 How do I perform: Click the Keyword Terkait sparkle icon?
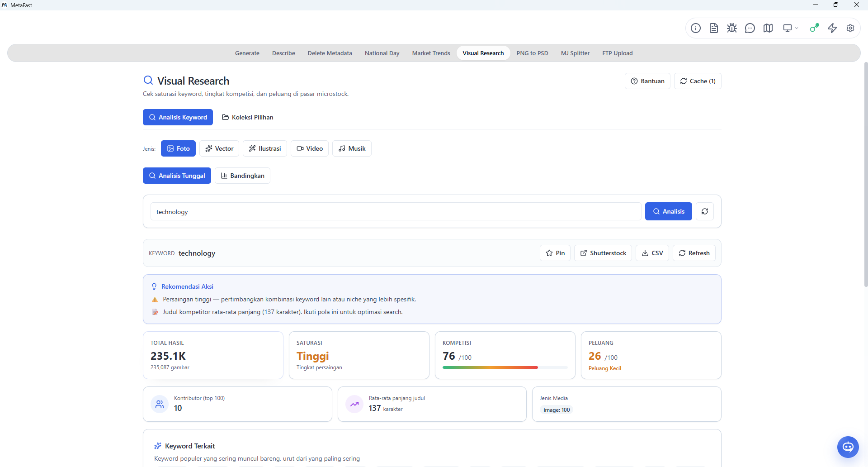coord(158,446)
